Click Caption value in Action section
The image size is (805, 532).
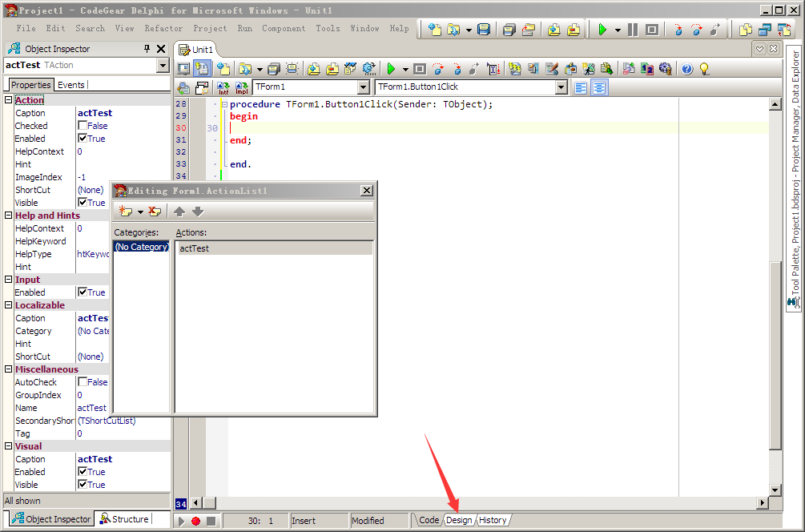click(x=95, y=113)
